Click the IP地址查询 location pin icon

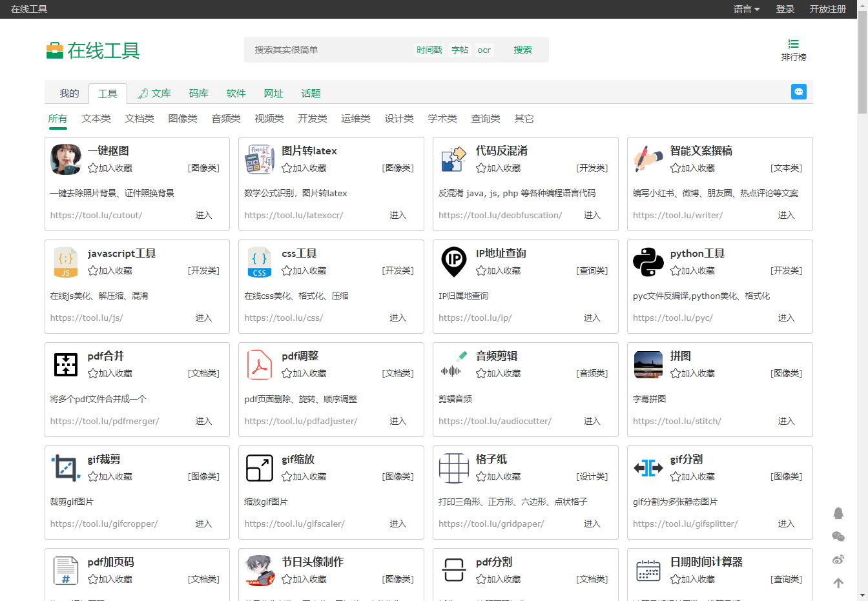tap(454, 262)
